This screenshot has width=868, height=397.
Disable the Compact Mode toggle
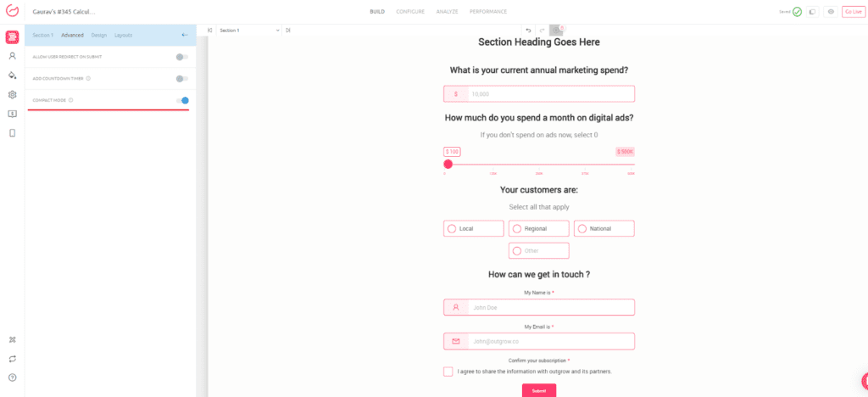(x=182, y=100)
